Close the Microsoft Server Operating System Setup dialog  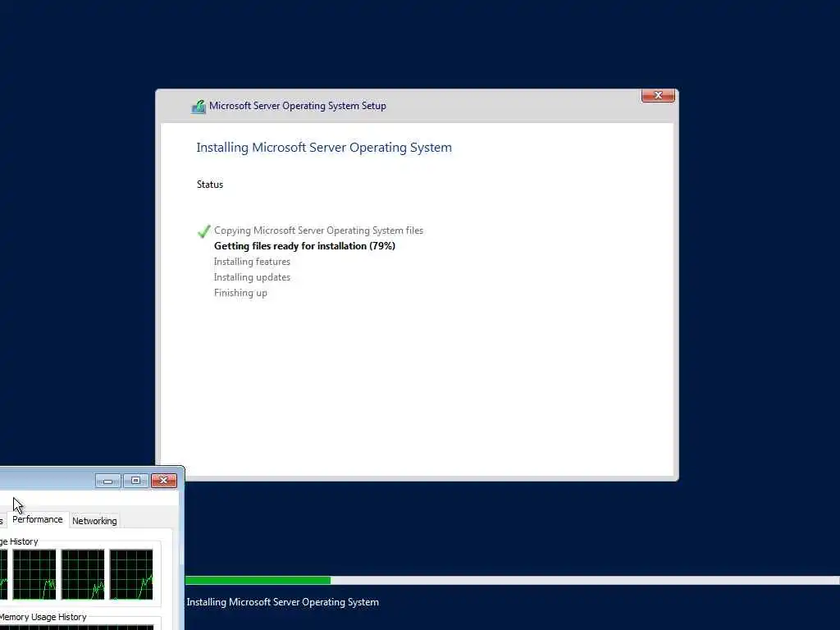click(658, 95)
